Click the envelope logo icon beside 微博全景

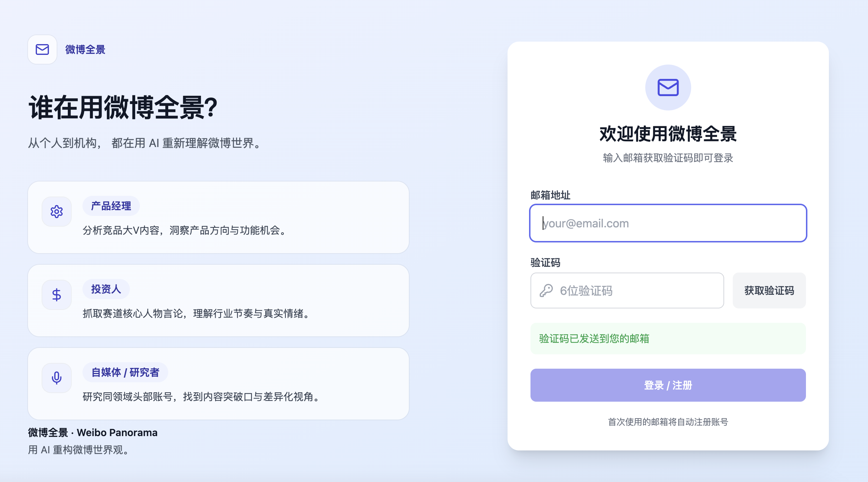click(42, 49)
